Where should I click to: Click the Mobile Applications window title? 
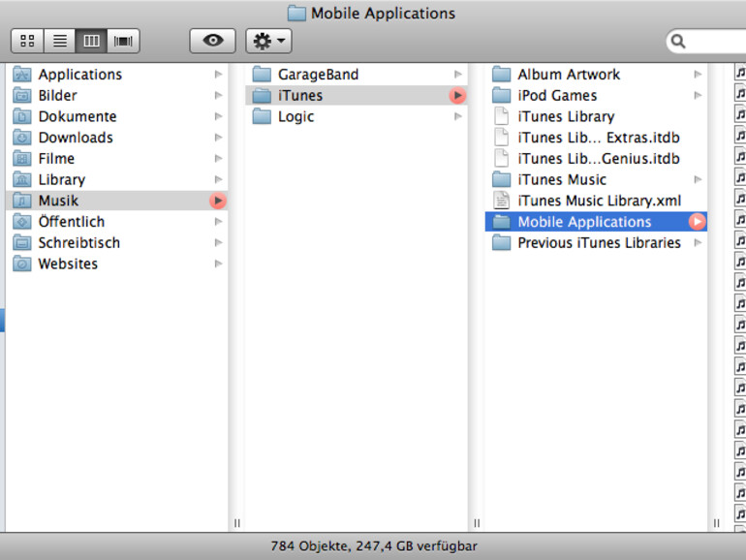click(383, 14)
